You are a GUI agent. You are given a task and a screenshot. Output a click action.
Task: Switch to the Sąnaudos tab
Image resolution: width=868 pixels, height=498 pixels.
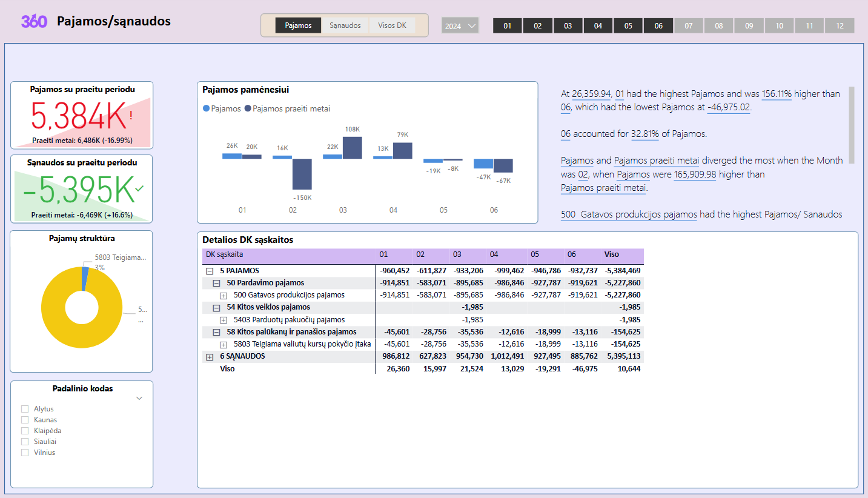tap(345, 25)
